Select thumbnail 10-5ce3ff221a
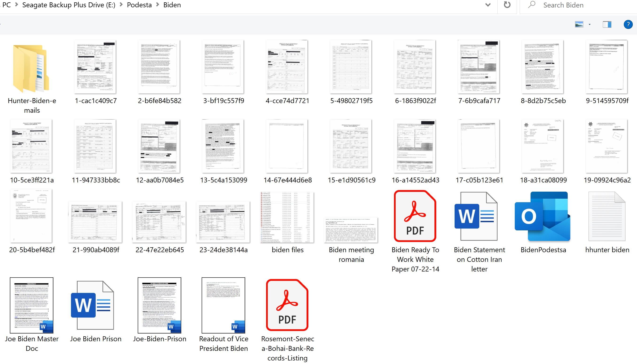 31,146
